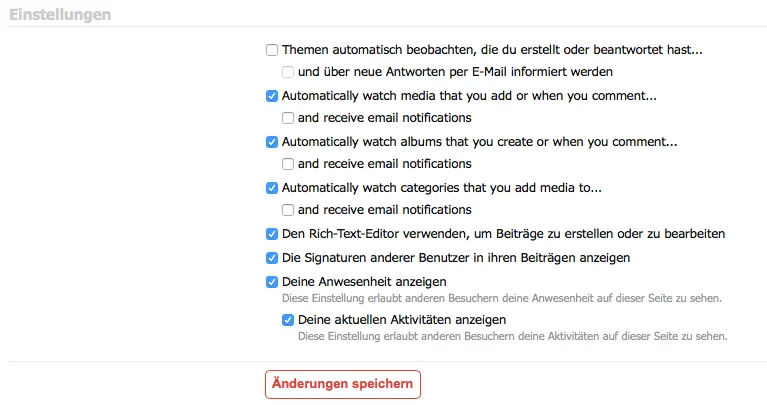
Task: Click the Aktivitäten description text below checkbox
Action: point(512,336)
